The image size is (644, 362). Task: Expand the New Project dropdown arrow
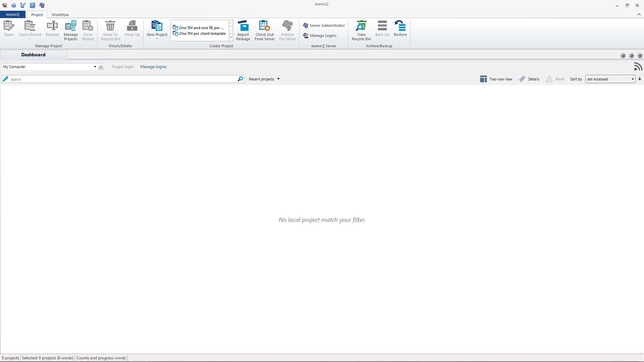coord(157,39)
